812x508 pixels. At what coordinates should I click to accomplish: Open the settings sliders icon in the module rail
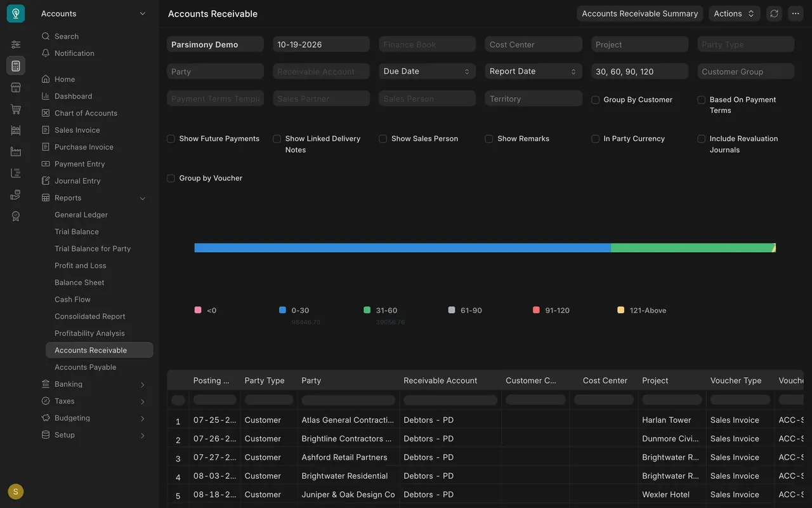[x=16, y=44]
